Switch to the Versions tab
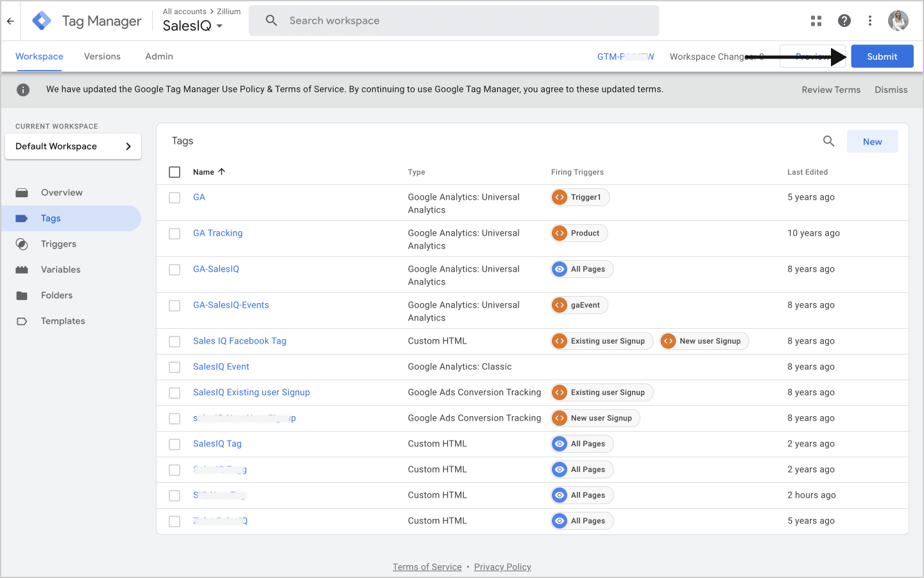 click(102, 57)
